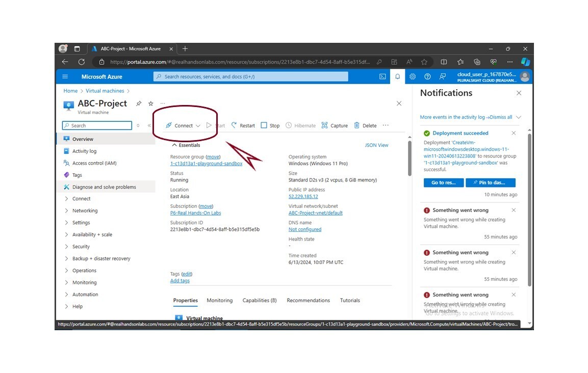
Task: Close the Notifications panel
Action: (x=519, y=93)
